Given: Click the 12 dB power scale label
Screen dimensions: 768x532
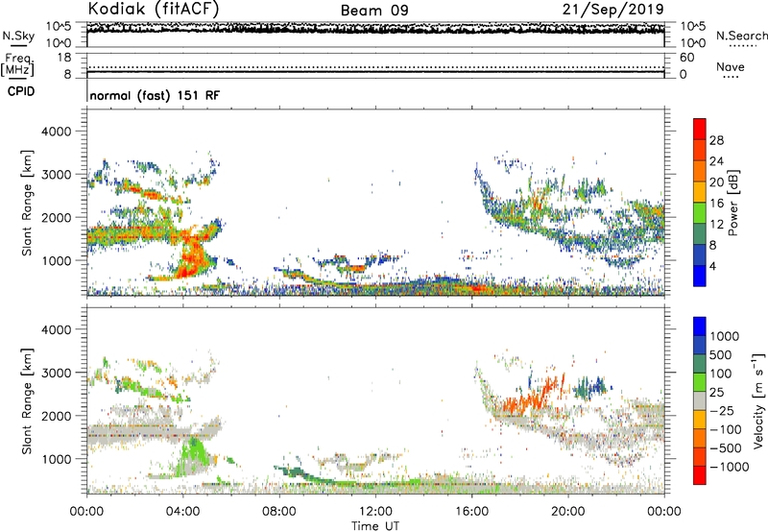Looking at the screenshot, I should click(716, 225).
